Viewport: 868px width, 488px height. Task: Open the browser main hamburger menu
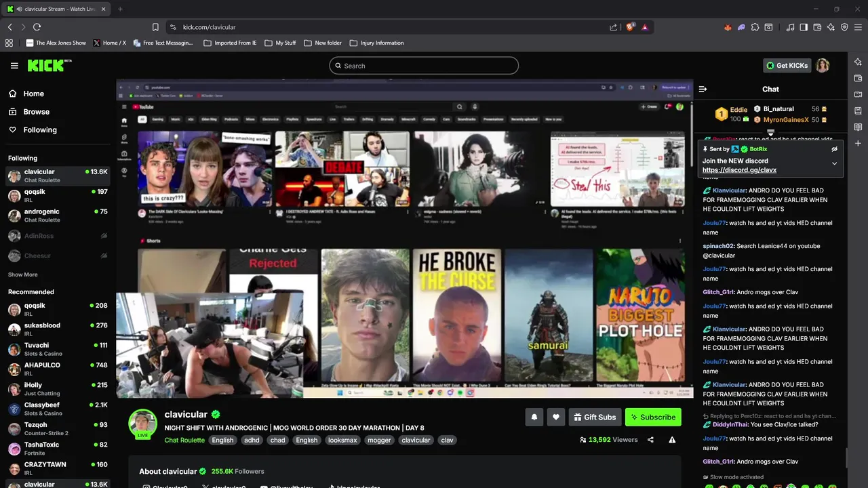pyautogui.click(x=859, y=27)
